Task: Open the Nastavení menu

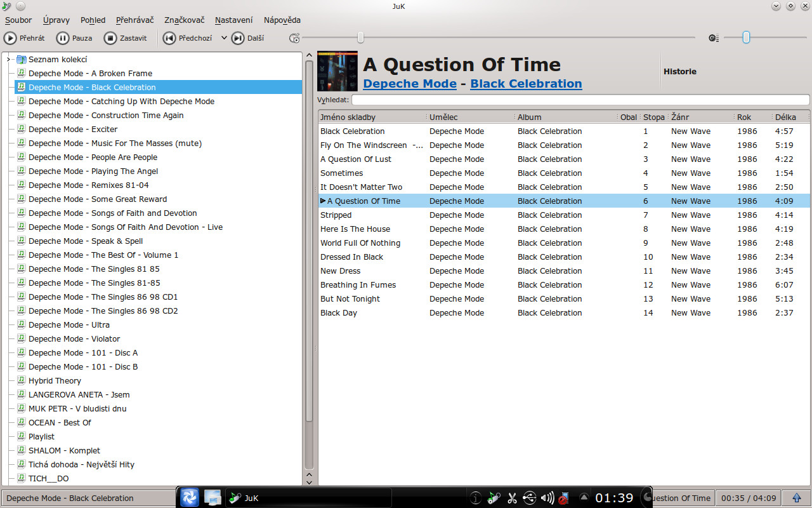Action: [233, 20]
